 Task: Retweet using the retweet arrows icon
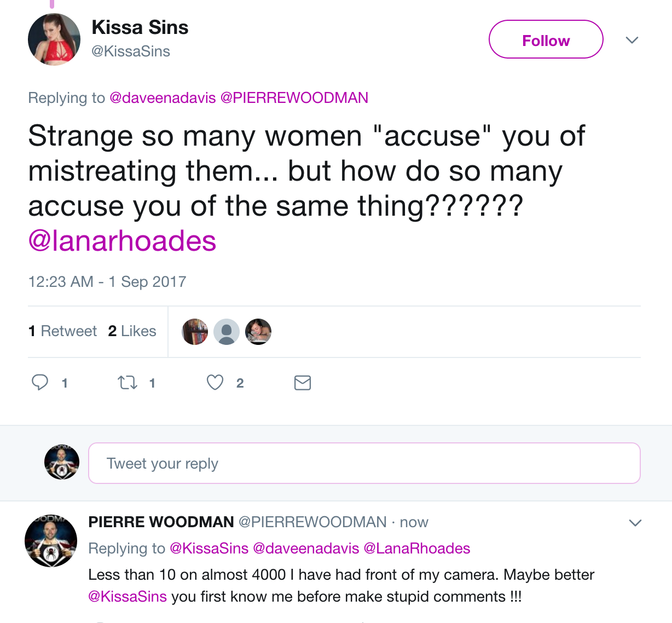[x=128, y=382]
